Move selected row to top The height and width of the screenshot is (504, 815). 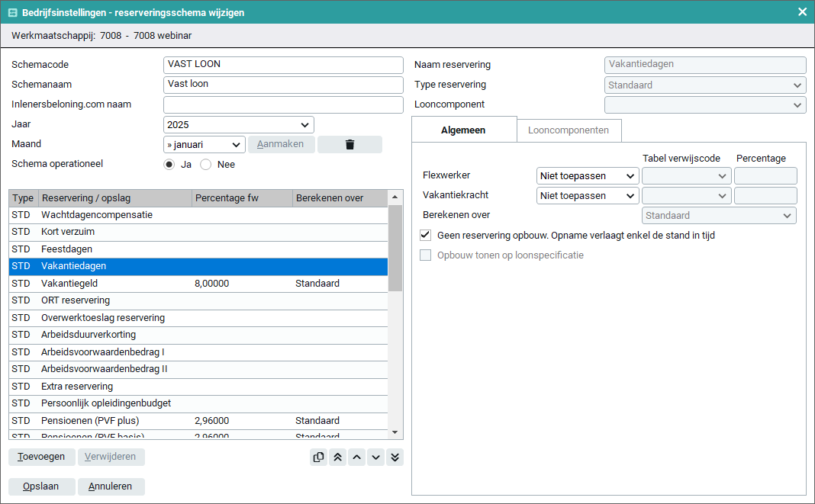(338, 457)
